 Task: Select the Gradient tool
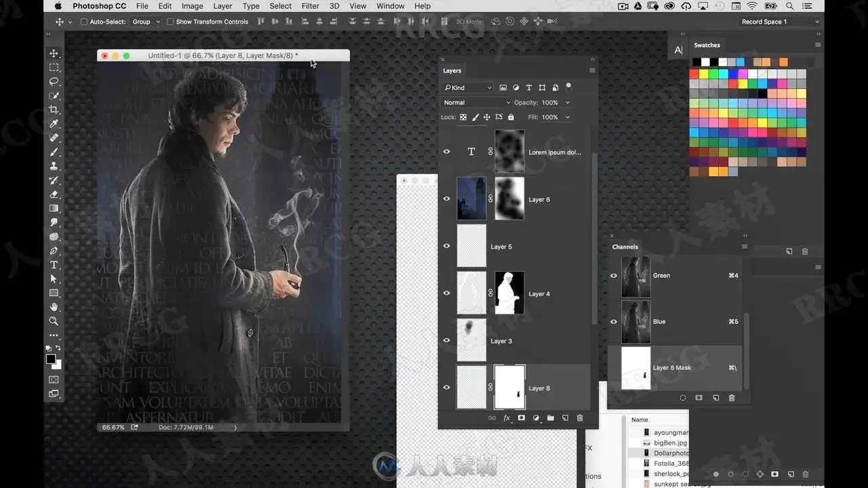[54, 208]
